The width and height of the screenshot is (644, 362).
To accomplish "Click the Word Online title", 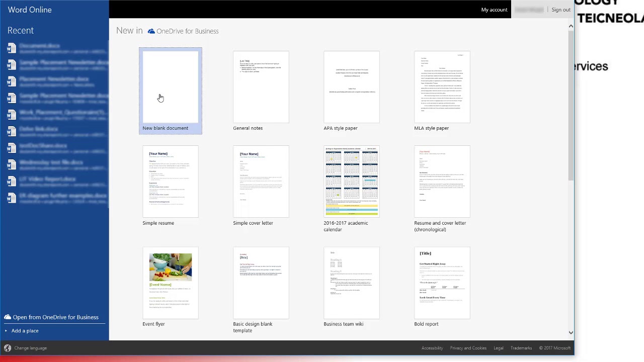I will (x=30, y=10).
